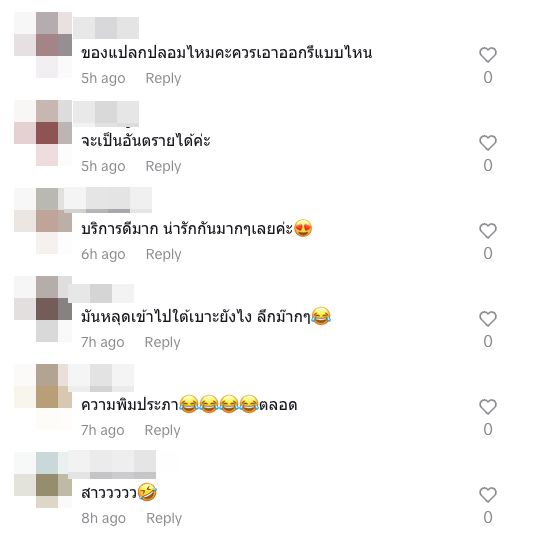
Task: Reply to the 6h ago บริการดีมาก comment
Action: 163,254
